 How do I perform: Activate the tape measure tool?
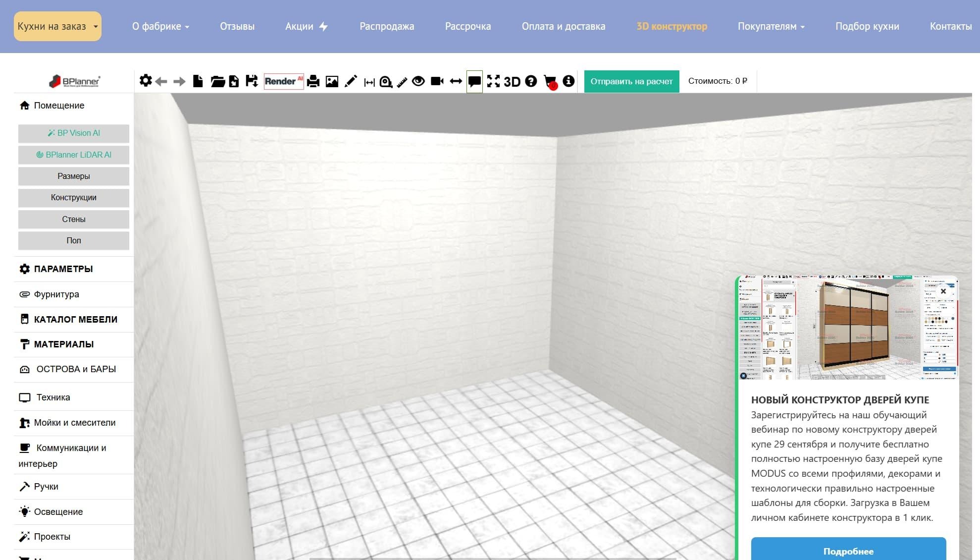[386, 81]
